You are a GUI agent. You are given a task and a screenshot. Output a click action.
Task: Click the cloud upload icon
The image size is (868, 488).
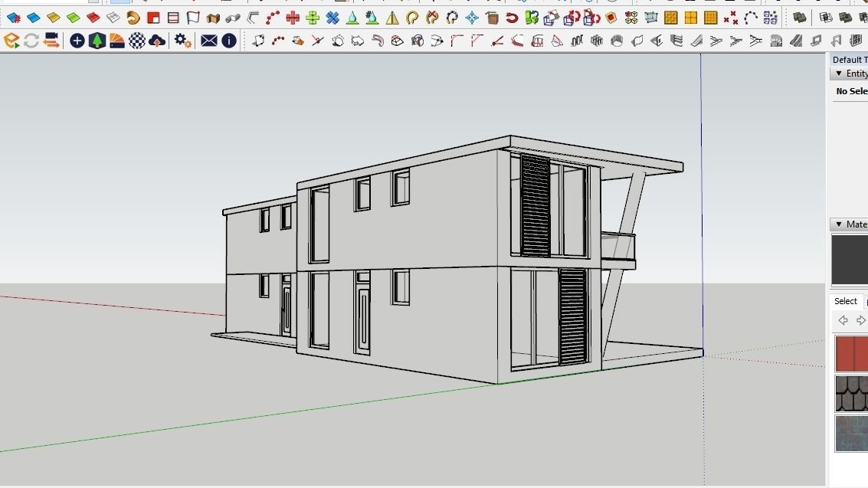click(157, 41)
